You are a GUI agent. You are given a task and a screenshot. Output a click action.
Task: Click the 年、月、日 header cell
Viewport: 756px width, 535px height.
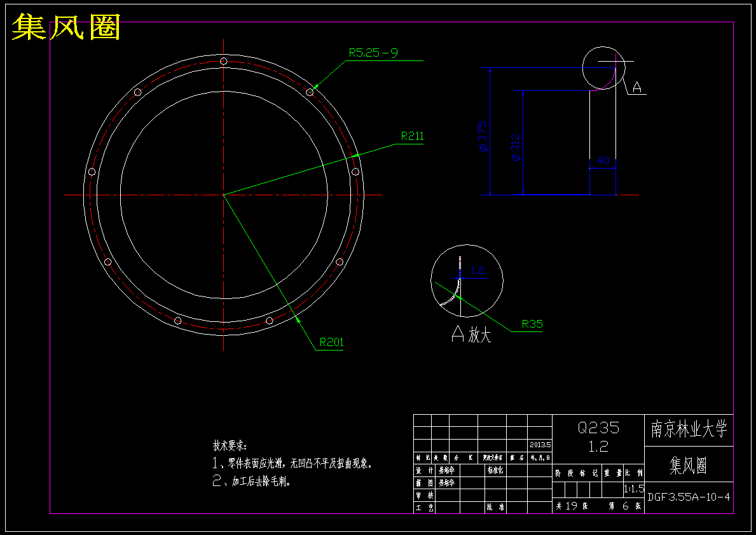tap(540, 457)
